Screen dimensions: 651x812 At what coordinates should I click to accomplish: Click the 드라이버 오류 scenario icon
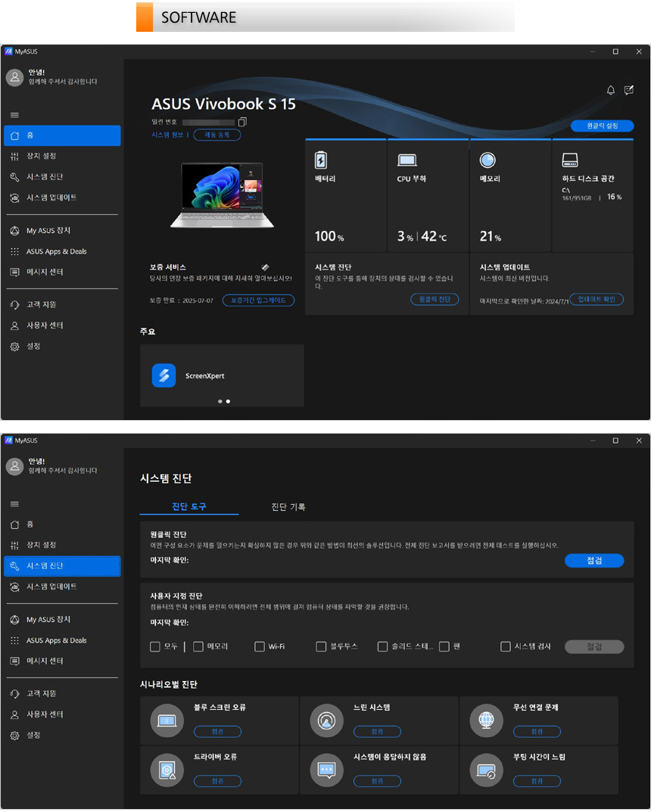pos(167,770)
